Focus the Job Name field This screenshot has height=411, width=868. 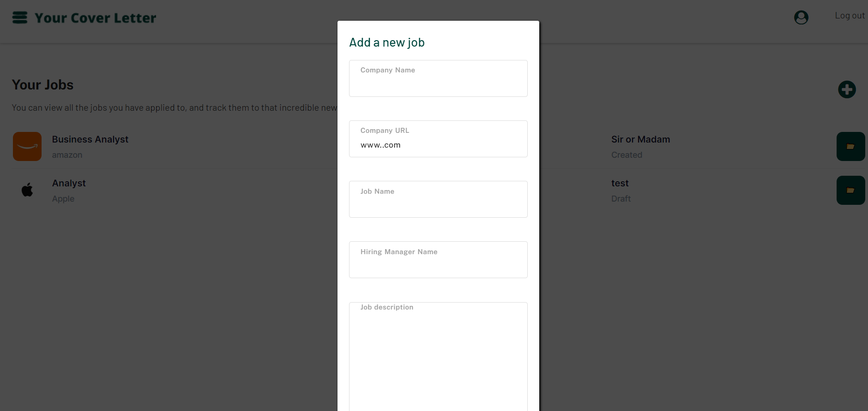tap(438, 199)
